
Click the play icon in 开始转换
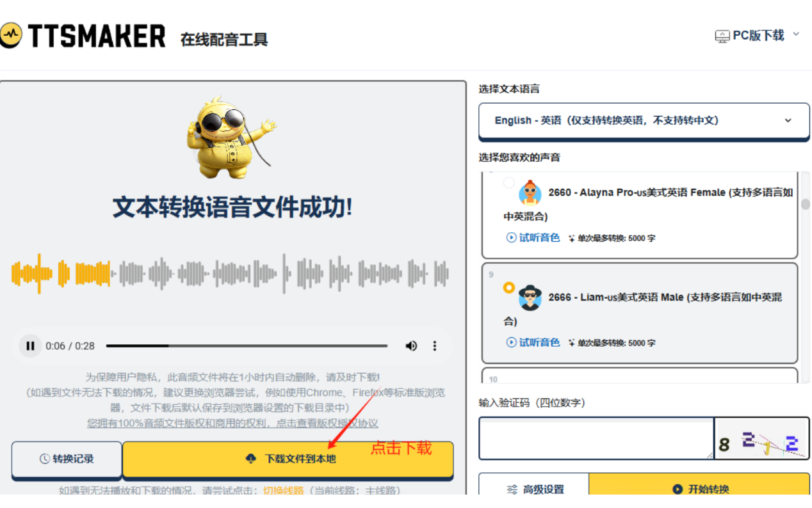click(x=678, y=489)
